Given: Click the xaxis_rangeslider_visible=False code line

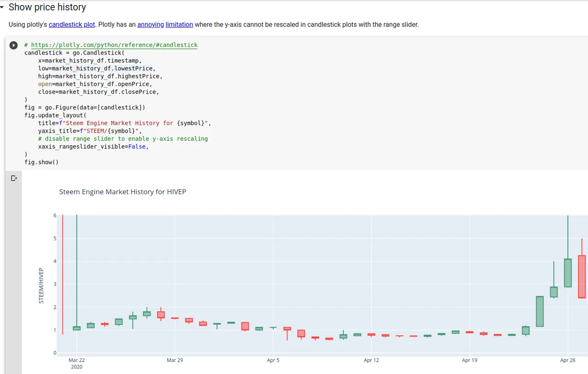Looking at the screenshot, I should (x=94, y=147).
